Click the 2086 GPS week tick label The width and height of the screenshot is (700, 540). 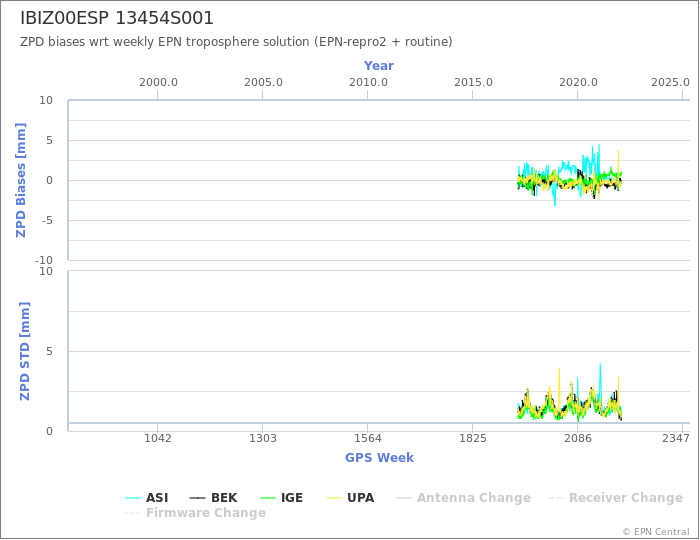pyautogui.click(x=578, y=438)
